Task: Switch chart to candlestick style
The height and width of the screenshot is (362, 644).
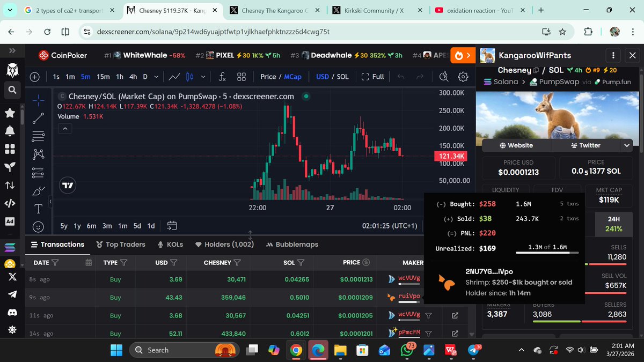Action: (189, 77)
